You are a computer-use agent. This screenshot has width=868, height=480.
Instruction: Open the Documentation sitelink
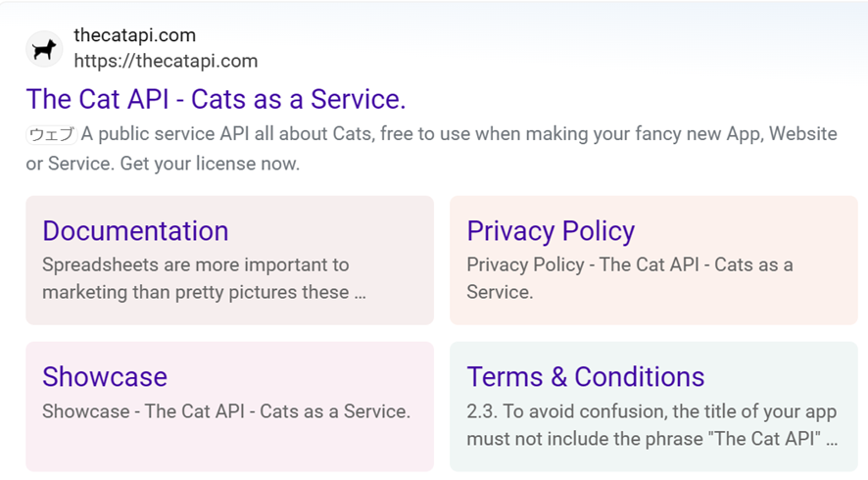click(x=135, y=231)
